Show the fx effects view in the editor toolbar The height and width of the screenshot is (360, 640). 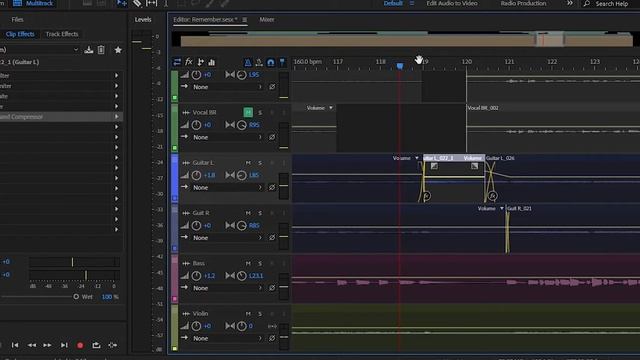click(189, 62)
